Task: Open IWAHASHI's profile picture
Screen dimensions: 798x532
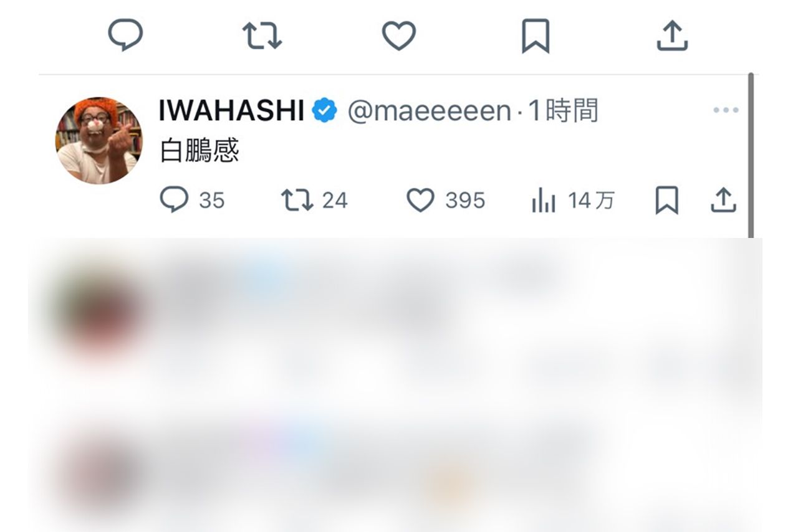Action: tap(99, 141)
